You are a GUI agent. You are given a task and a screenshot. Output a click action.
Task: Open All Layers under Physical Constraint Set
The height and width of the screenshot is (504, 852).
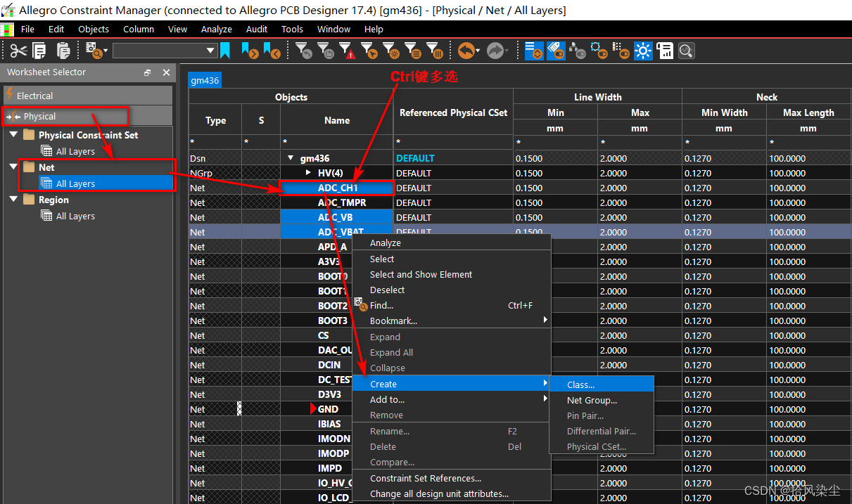click(x=75, y=151)
